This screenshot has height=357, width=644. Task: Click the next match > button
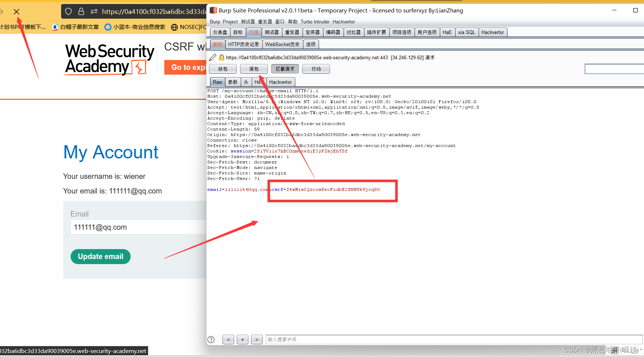[257, 339]
